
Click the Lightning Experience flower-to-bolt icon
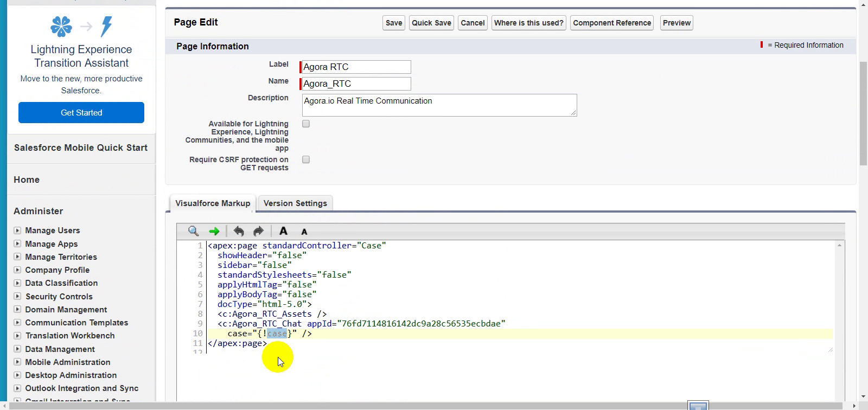81,26
